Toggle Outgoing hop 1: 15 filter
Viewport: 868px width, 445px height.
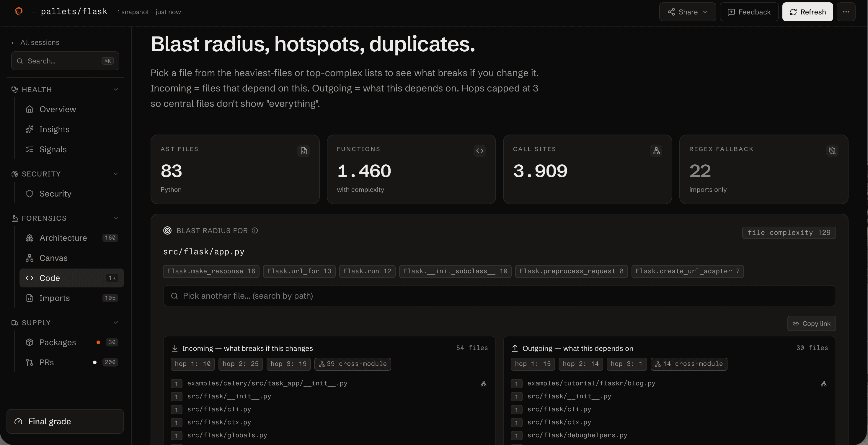(x=533, y=364)
